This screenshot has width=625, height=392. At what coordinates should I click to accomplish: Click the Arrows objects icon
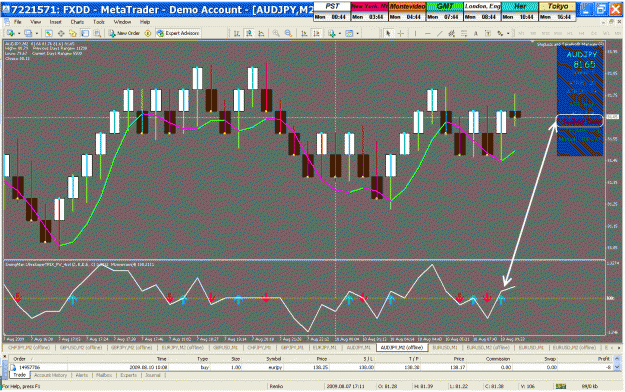[x=500, y=33]
